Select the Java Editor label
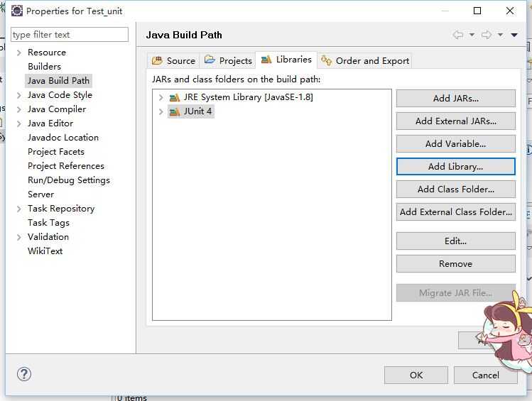Screen dimensions: 532x401 50,123
